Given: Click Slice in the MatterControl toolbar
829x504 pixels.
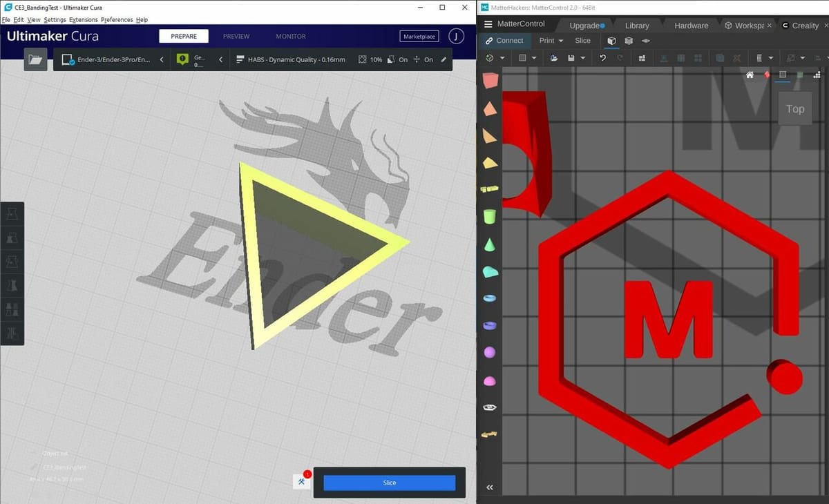Looking at the screenshot, I should pos(583,41).
